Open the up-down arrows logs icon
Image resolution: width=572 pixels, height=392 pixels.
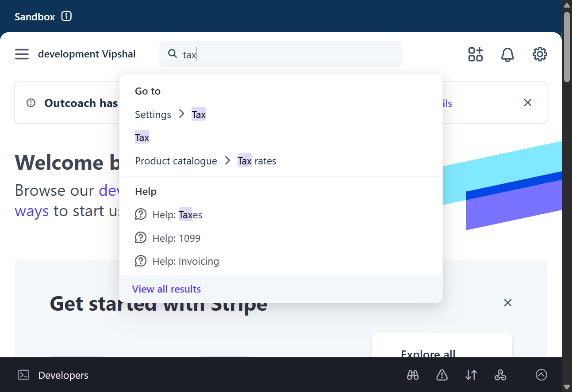point(471,375)
